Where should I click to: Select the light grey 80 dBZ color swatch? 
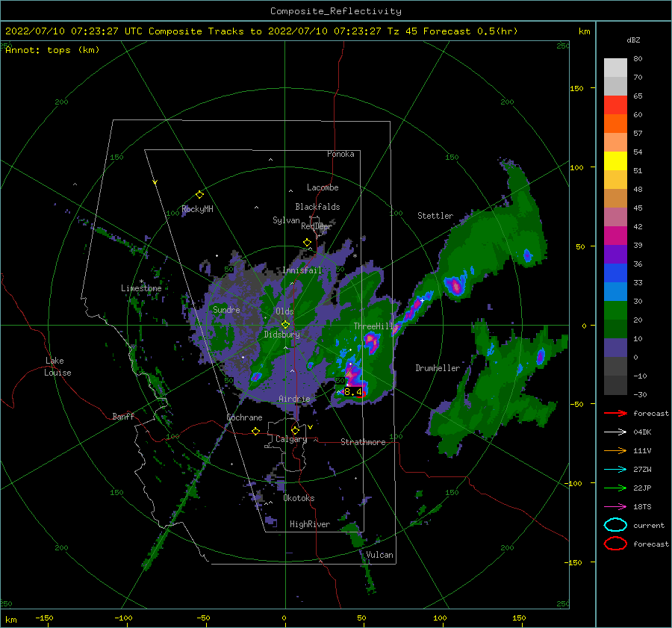pyautogui.click(x=615, y=67)
